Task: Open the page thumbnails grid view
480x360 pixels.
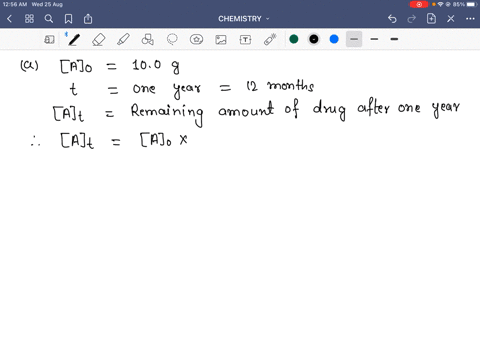Action: click(29, 19)
